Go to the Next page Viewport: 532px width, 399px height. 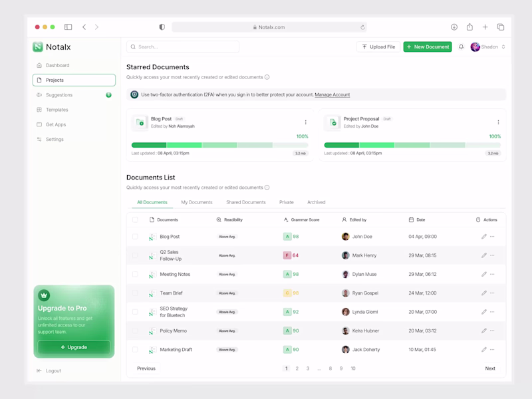490,368
